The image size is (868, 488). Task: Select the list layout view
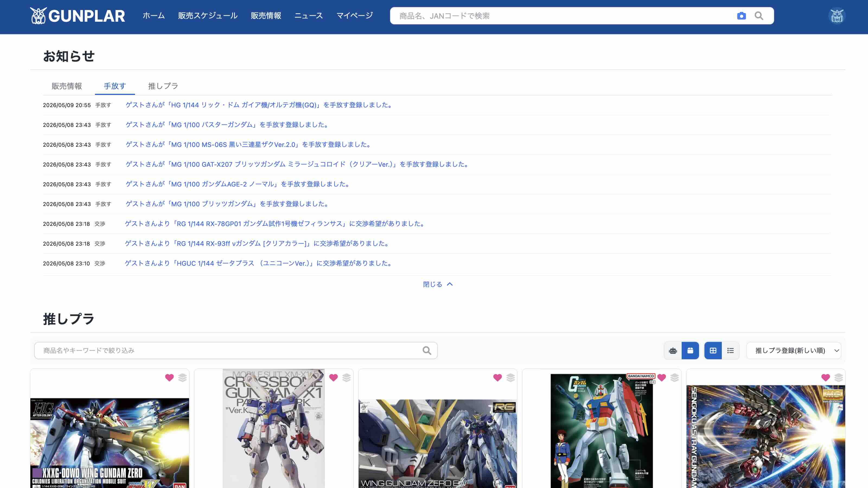(x=730, y=351)
